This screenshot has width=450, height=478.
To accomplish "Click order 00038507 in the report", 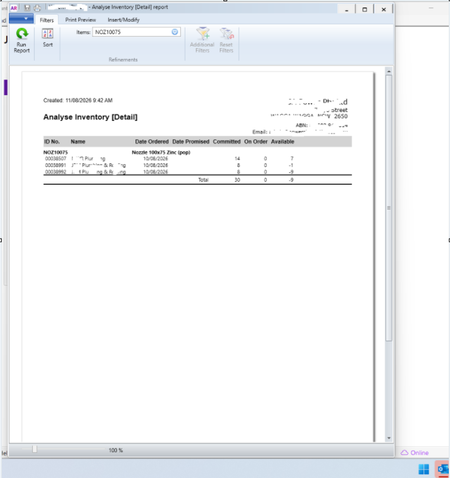I will coord(56,159).
